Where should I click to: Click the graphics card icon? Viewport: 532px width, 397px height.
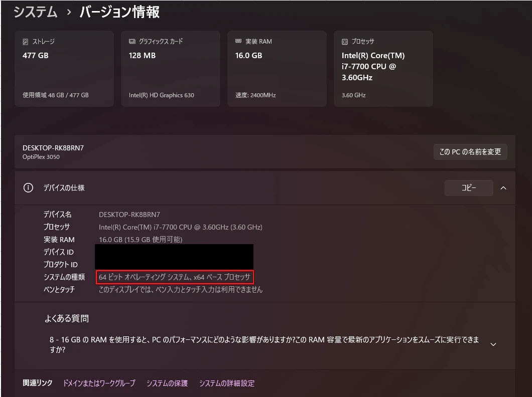(132, 41)
